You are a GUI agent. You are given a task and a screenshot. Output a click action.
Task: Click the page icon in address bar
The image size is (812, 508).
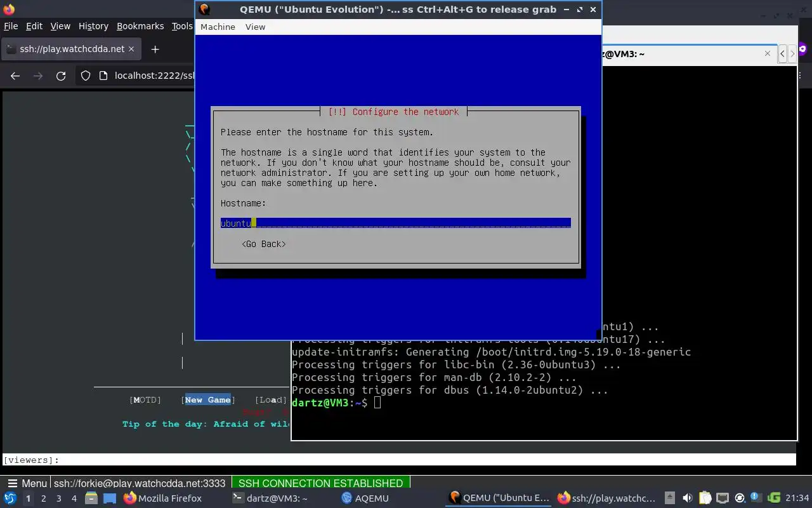pos(104,76)
